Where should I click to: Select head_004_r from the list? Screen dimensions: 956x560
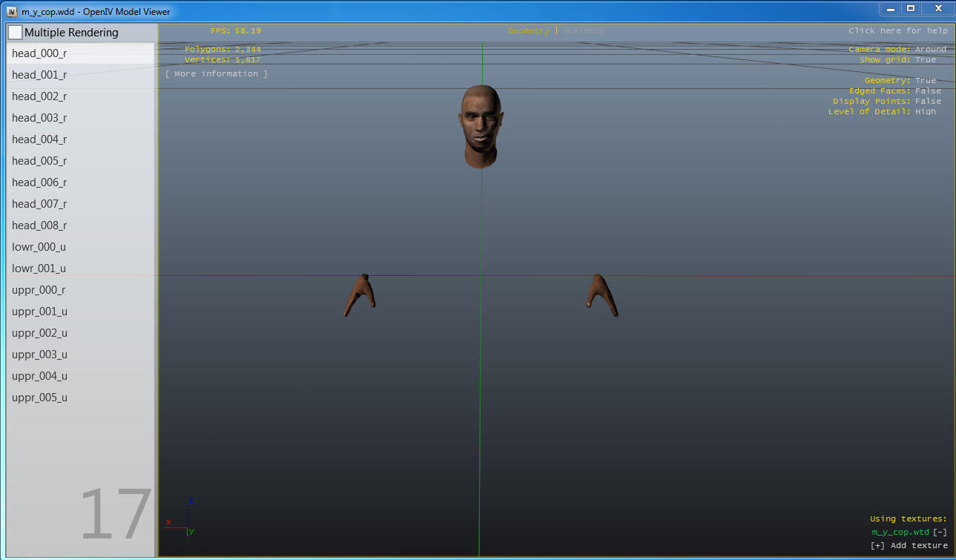(x=80, y=139)
